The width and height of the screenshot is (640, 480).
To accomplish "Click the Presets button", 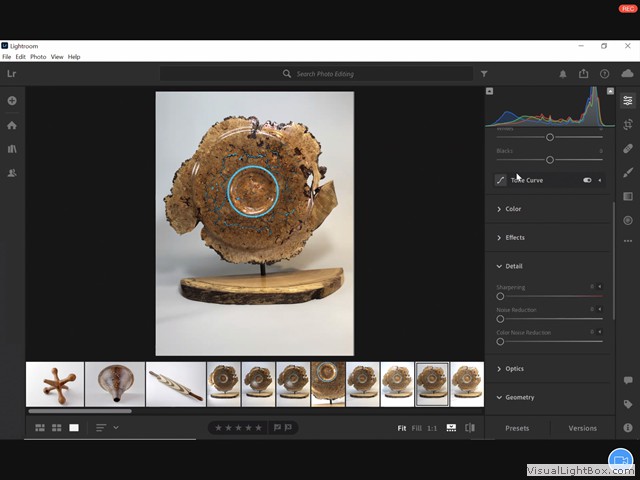I will tap(517, 428).
